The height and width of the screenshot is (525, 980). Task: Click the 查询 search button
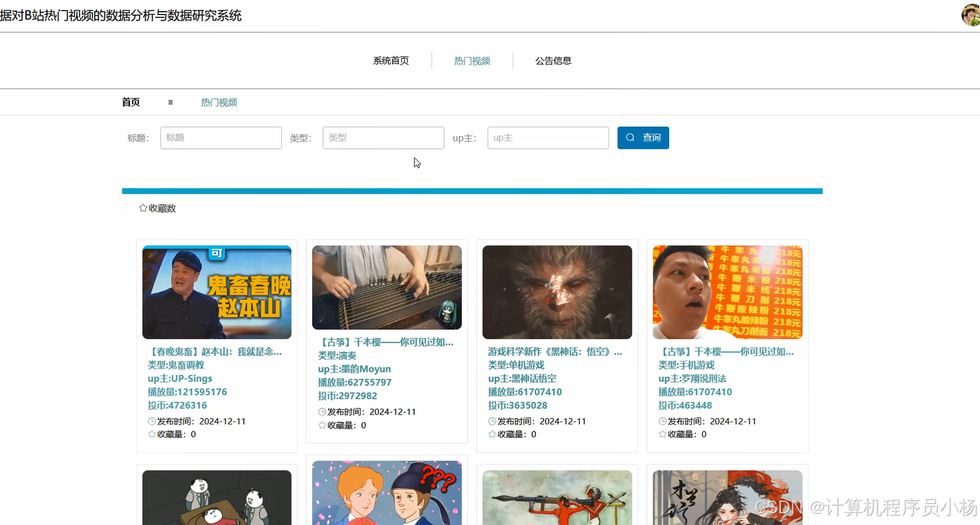pyautogui.click(x=643, y=138)
